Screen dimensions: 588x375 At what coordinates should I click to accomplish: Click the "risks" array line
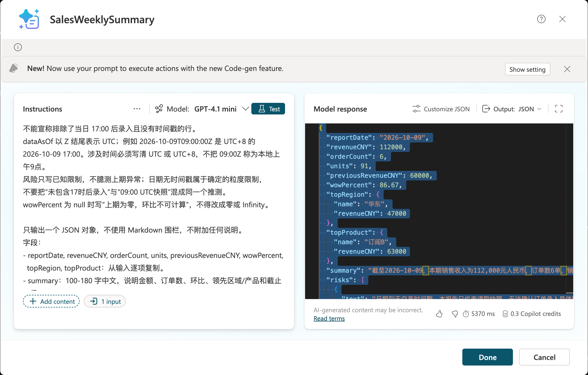pyautogui.click(x=345, y=280)
